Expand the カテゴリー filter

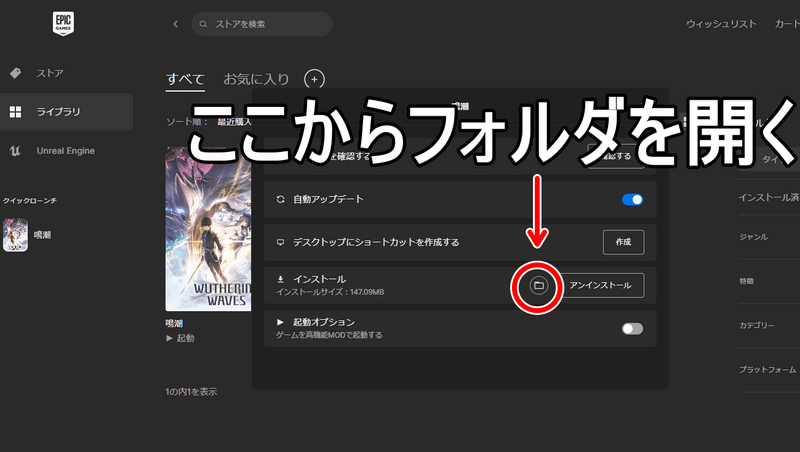coord(765,326)
